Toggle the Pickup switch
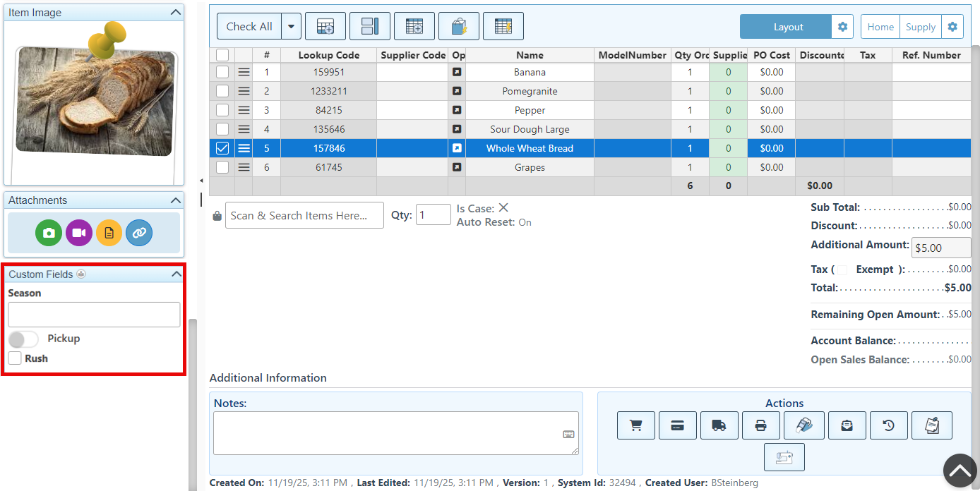The height and width of the screenshot is (491, 980). [23, 339]
